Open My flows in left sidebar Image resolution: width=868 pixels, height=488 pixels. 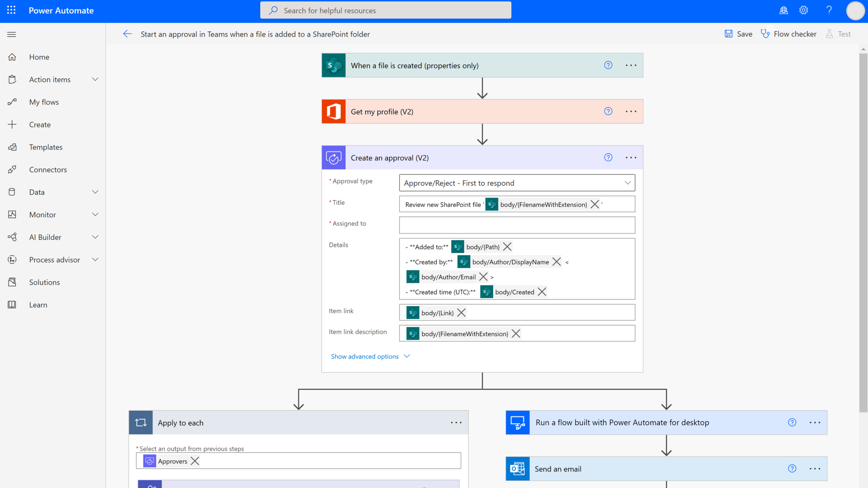click(44, 102)
